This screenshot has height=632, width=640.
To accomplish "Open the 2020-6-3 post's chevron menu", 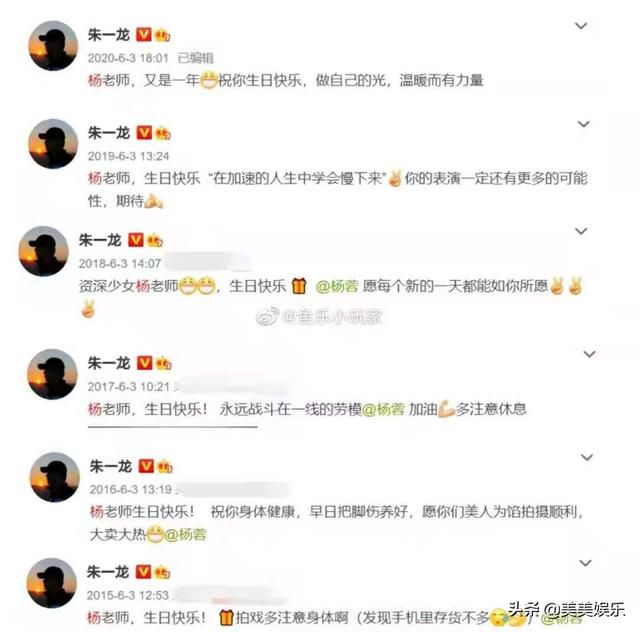I will pos(581,26).
